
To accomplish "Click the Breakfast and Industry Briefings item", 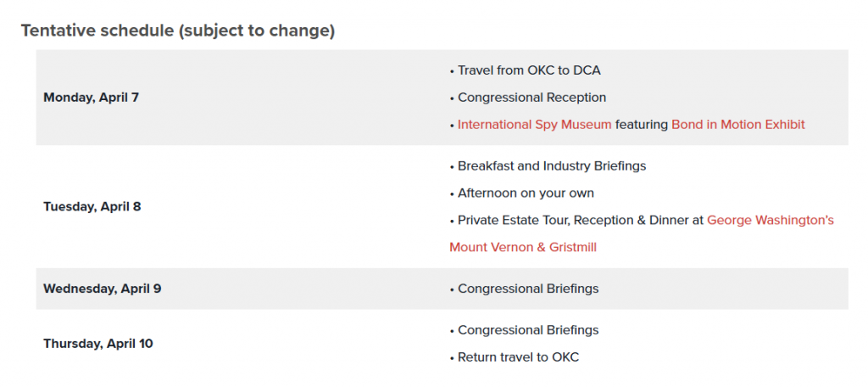I will click(x=551, y=166).
